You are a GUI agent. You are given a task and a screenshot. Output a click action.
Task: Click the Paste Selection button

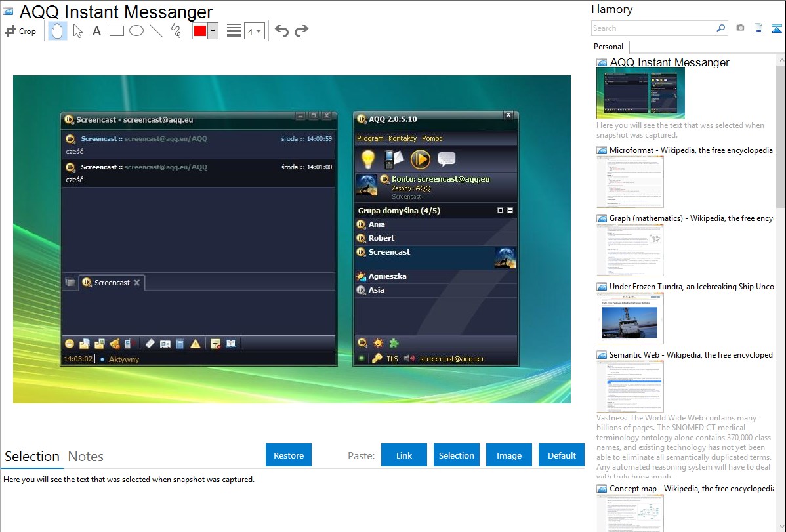point(457,455)
